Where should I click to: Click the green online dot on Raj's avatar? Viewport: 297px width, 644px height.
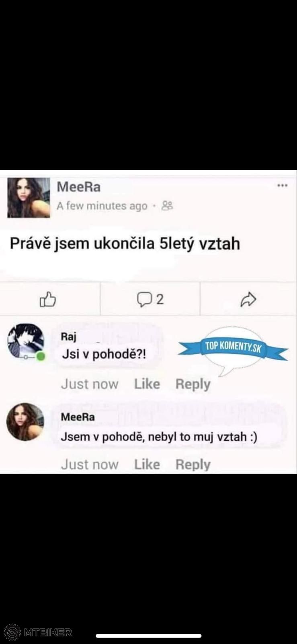click(41, 356)
